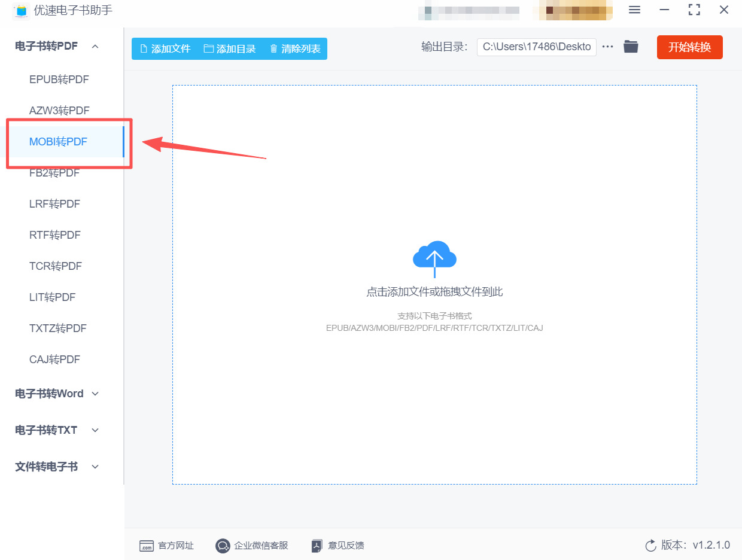Viewport: 742px width, 560px height.
Task: Click the 支持以下电子书格式 text
Action: (434, 316)
